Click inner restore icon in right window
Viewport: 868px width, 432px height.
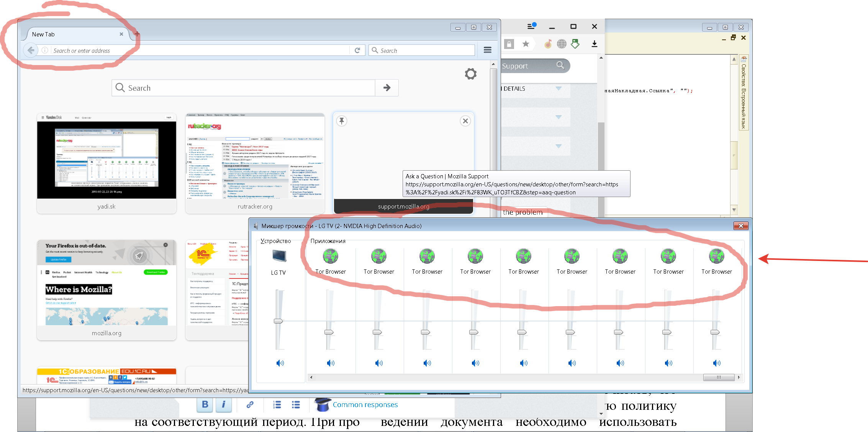pyautogui.click(x=733, y=37)
